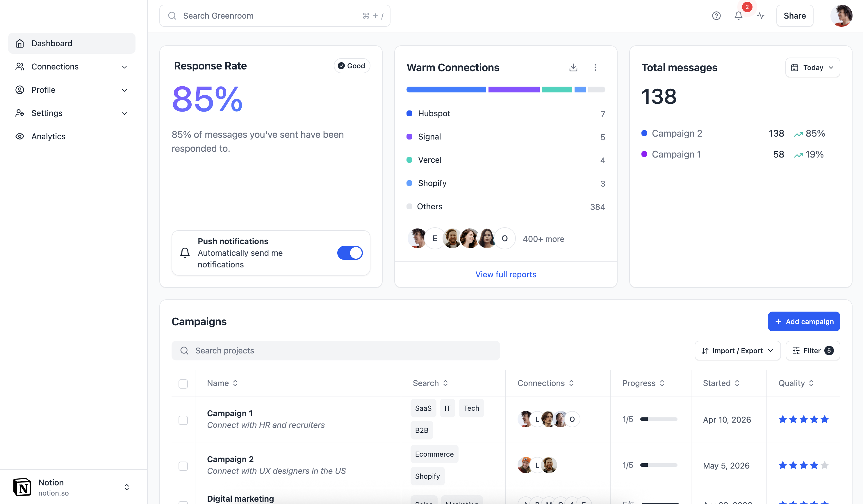
Task: Open the Today date dropdown on Total messages
Action: 812,67
